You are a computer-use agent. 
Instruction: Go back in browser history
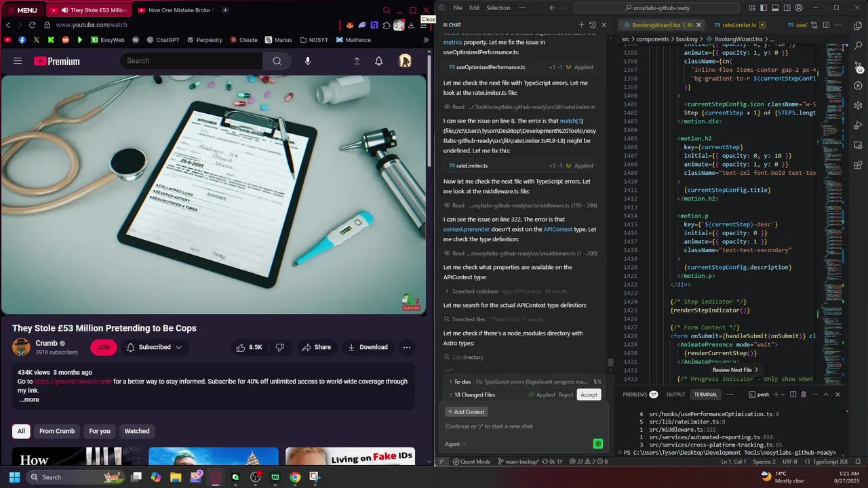tap(8, 25)
